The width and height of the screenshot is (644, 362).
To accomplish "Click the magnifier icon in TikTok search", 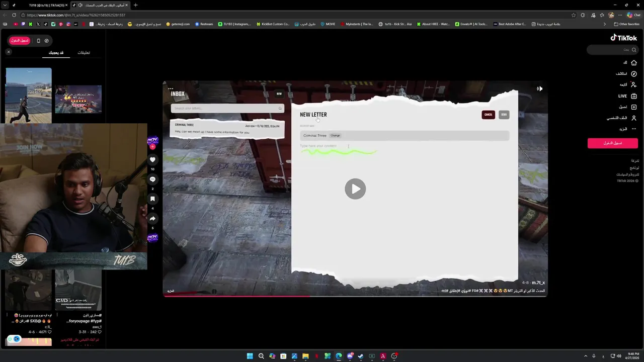I will point(634,50).
